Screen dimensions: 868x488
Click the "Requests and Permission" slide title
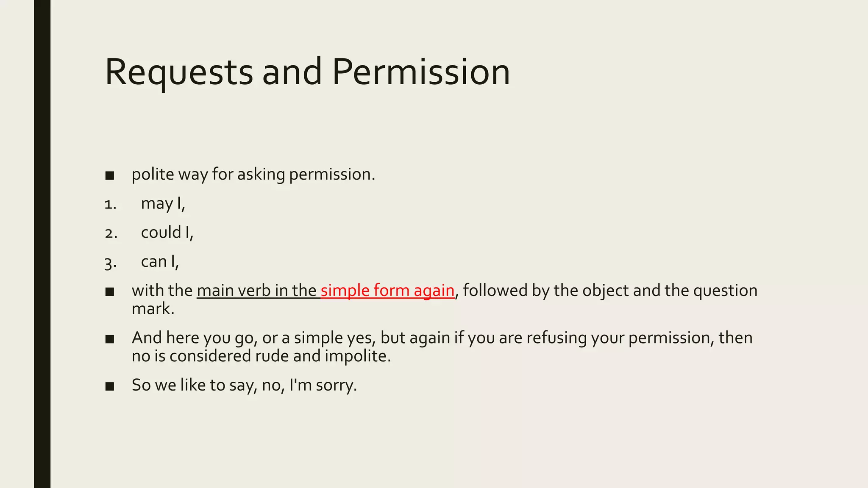307,72
